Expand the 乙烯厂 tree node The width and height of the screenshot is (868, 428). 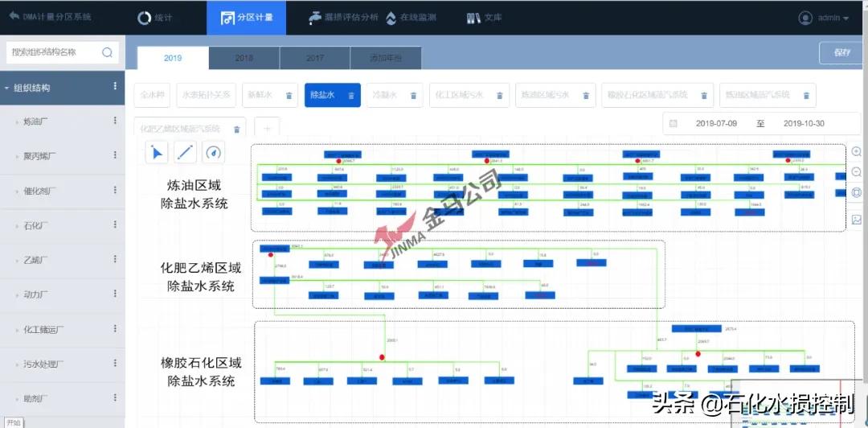(17, 260)
